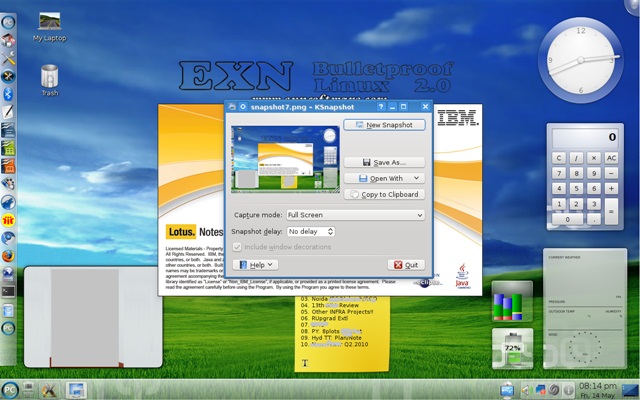Click calculator digit 7 key
640x400 pixels.
(x=559, y=173)
